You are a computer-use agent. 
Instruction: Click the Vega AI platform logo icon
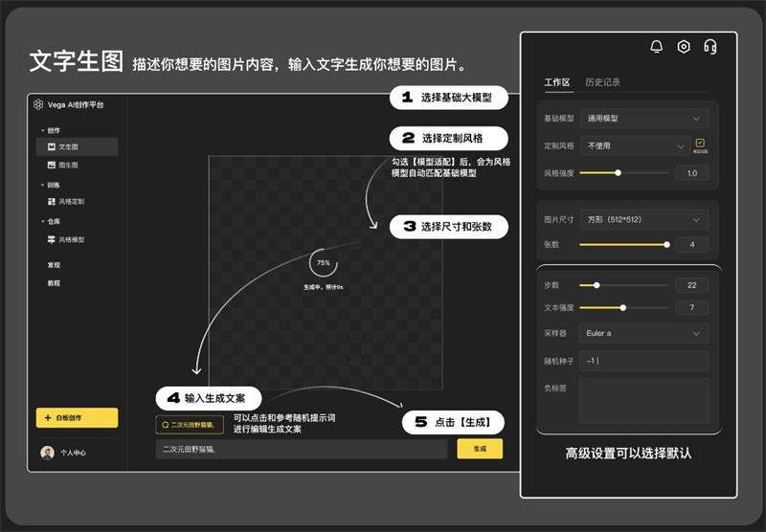(x=38, y=104)
